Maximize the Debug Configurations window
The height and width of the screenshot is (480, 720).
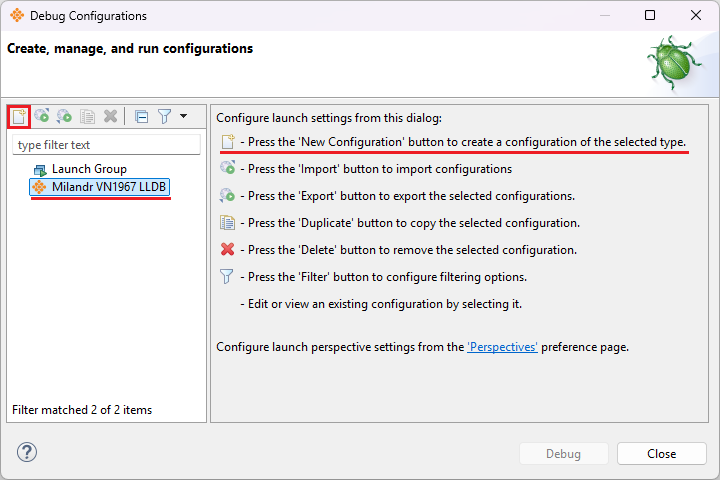point(650,16)
